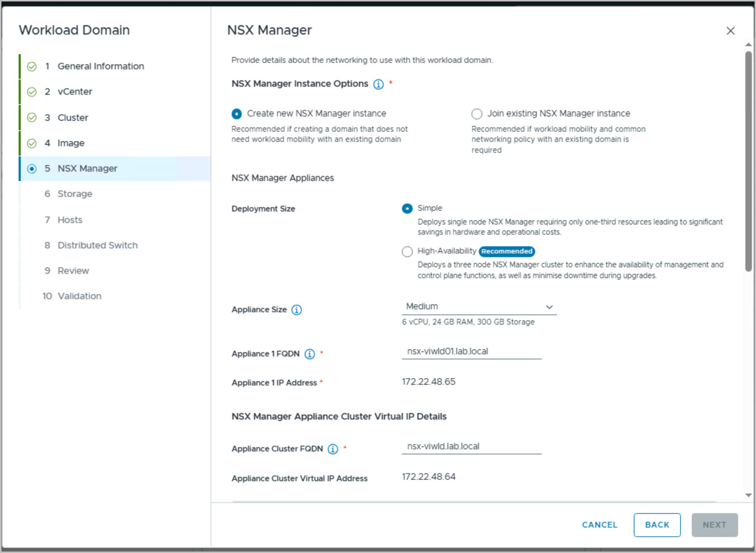Click the Appliance Cluster FQDN input field
This screenshot has width=756, height=553.
tap(471, 446)
